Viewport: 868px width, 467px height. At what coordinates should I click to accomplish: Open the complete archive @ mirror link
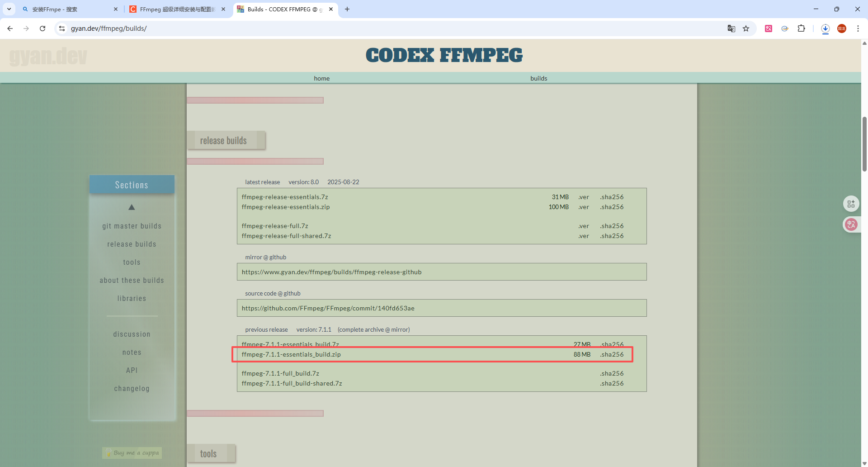click(x=374, y=329)
